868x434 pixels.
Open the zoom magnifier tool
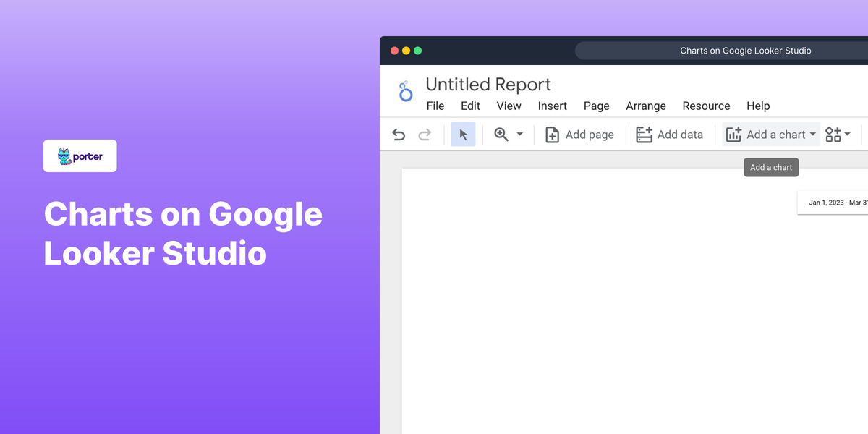tap(501, 135)
